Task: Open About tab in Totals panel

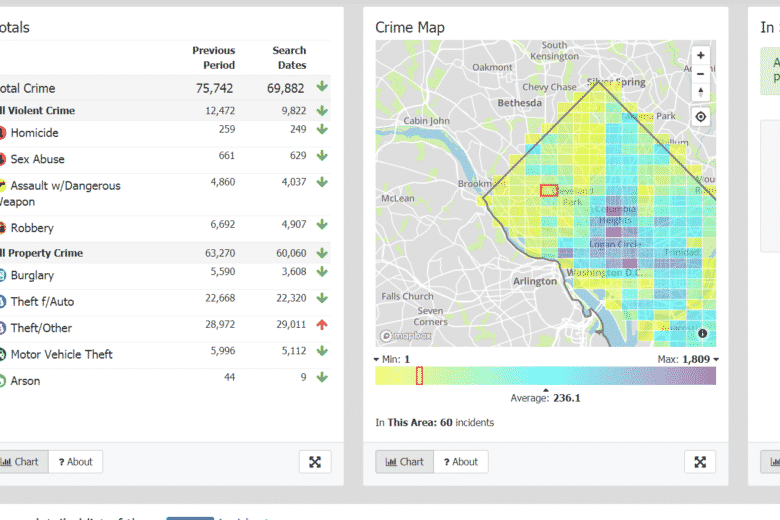Action: pos(75,462)
